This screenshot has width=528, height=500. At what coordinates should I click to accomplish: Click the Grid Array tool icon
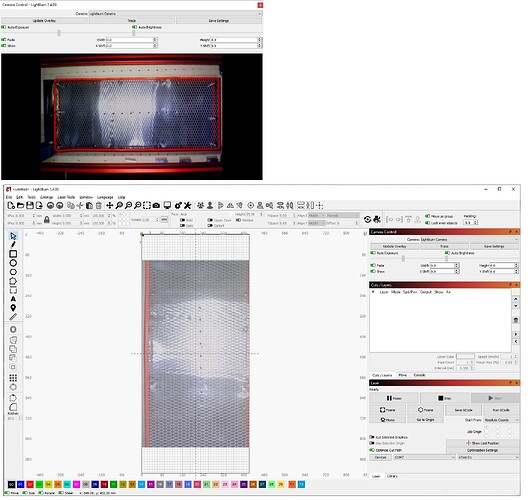click(13, 378)
